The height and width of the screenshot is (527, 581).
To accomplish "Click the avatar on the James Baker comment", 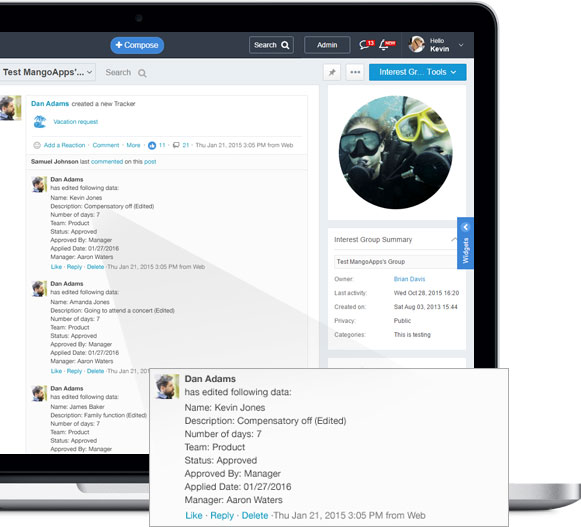I will (x=39, y=394).
